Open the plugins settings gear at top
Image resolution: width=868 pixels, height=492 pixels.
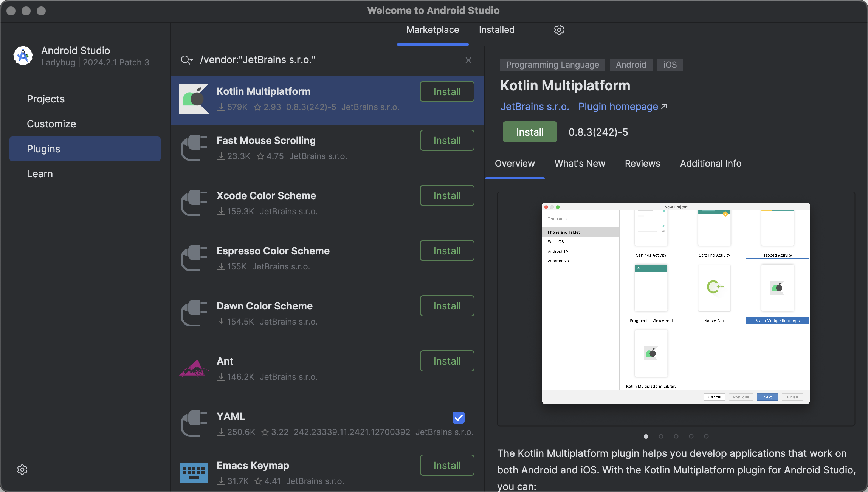(559, 30)
